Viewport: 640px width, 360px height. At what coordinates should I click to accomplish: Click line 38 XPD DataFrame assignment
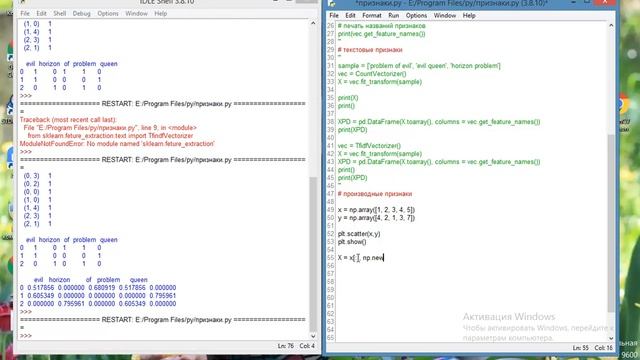coord(439,122)
